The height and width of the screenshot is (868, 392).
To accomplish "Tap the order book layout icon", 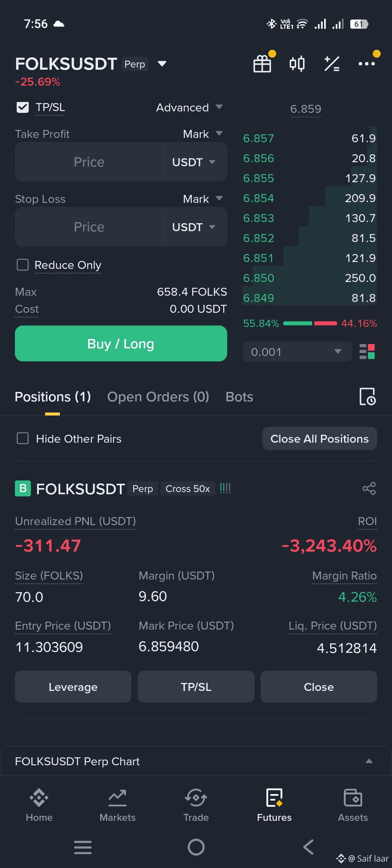I will point(367,352).
